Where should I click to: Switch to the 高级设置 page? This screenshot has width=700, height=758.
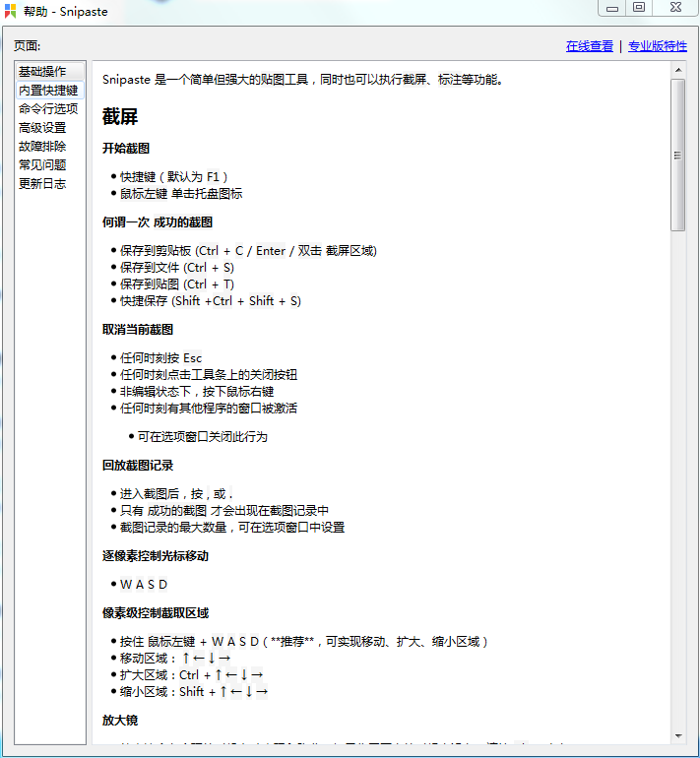pyautogui.click(x=42, y=128)
